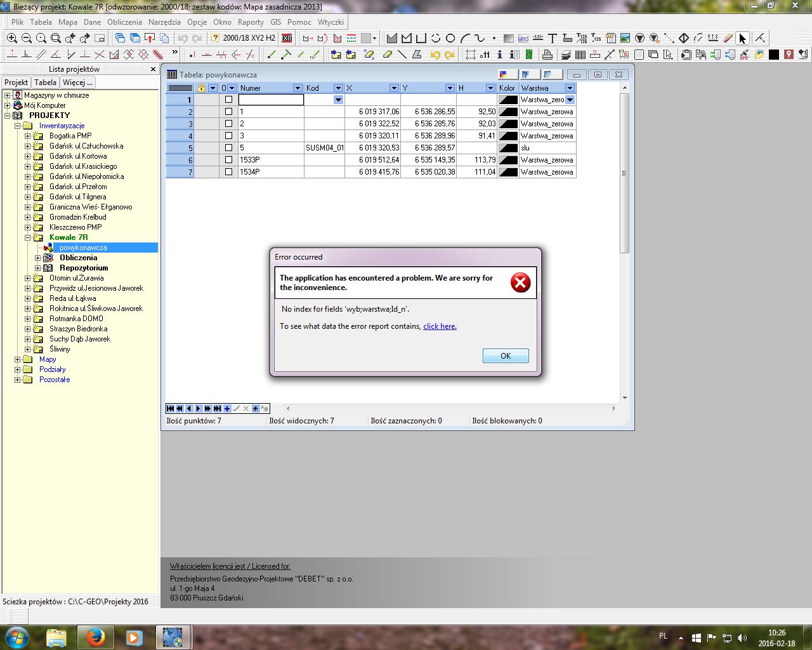Click the undo arrow in top toolbar

coord(183,38)
